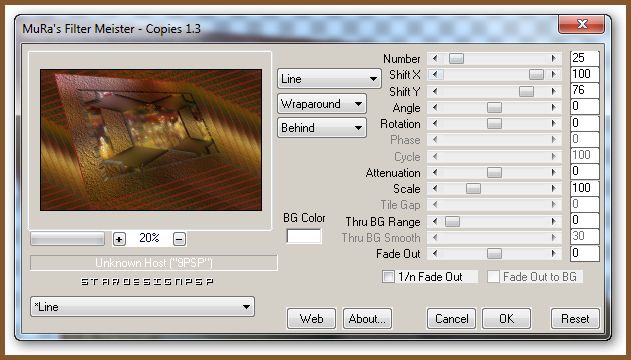Screen dimensions: 631x360
Task: Zoom in preview with plus icon
Action: (119, 239)
